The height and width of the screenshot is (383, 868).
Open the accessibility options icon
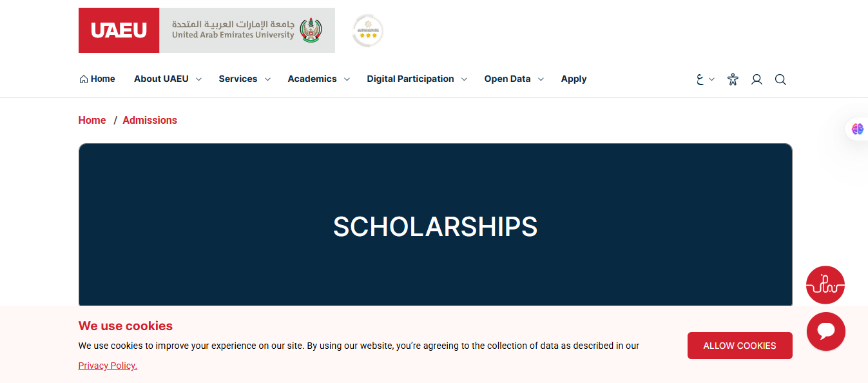(x=733, y=79)
